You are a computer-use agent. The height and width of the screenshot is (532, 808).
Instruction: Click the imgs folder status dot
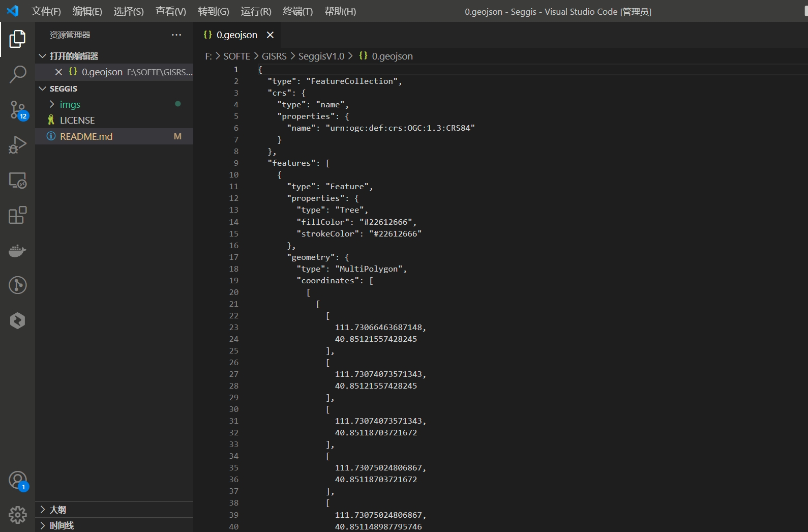(177, 104)
